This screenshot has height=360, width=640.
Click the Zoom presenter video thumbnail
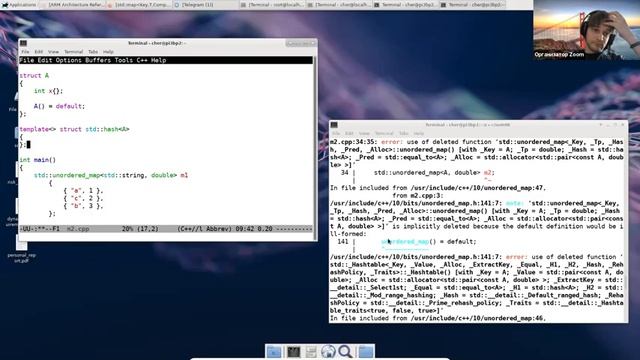[586, 30]
